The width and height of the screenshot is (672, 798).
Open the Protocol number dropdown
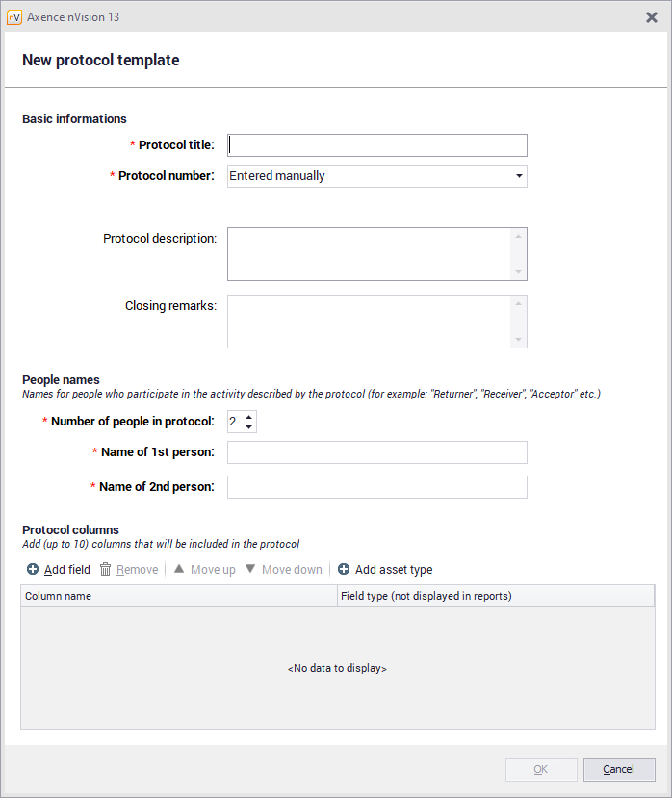(x=519, y=176)
